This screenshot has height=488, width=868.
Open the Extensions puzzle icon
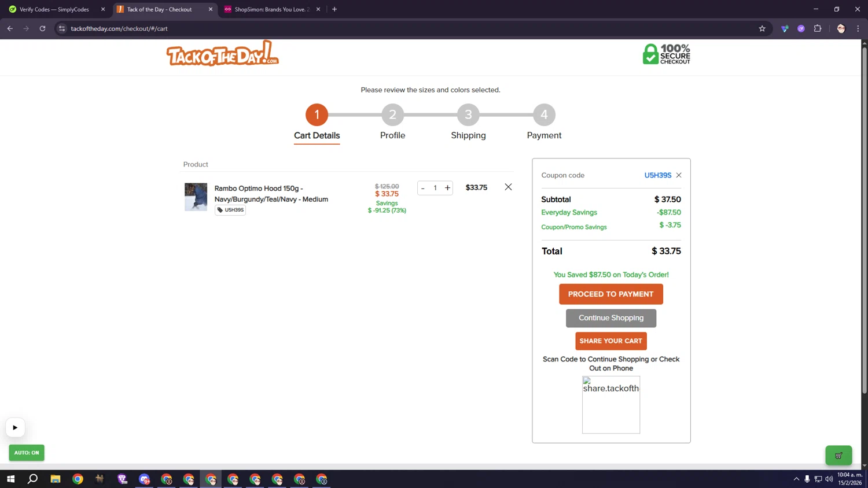coord(818,28)
